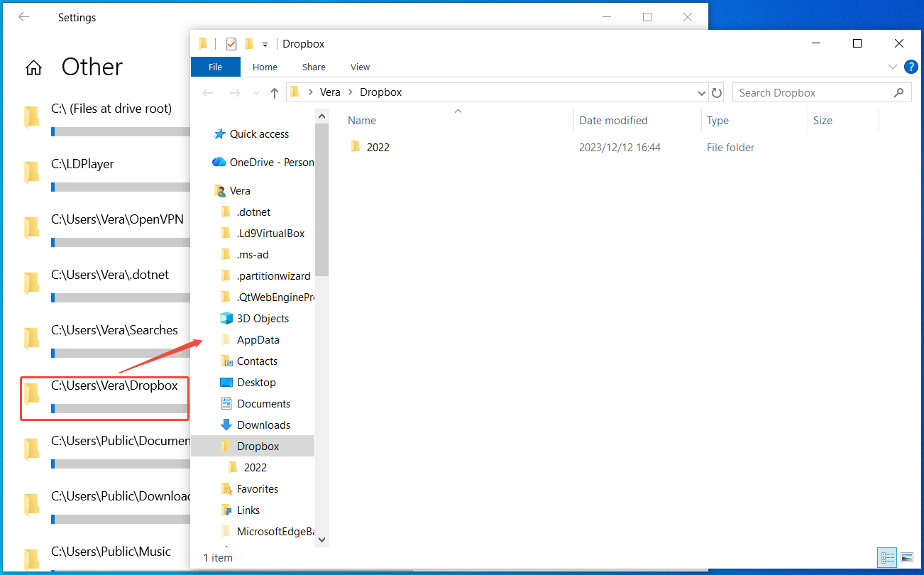924x575 pixels.
Task: Select the OneDrive - Personal sidebar icon
Action: 218,162
